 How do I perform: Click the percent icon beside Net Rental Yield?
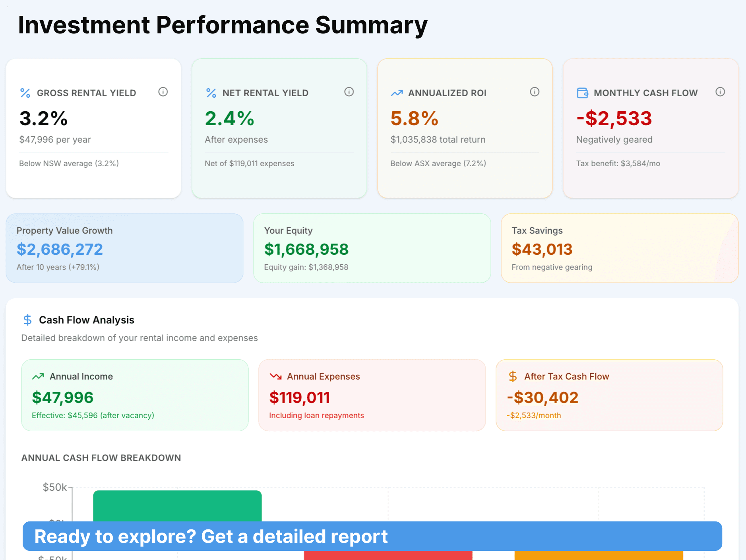(x=211, y=93)
